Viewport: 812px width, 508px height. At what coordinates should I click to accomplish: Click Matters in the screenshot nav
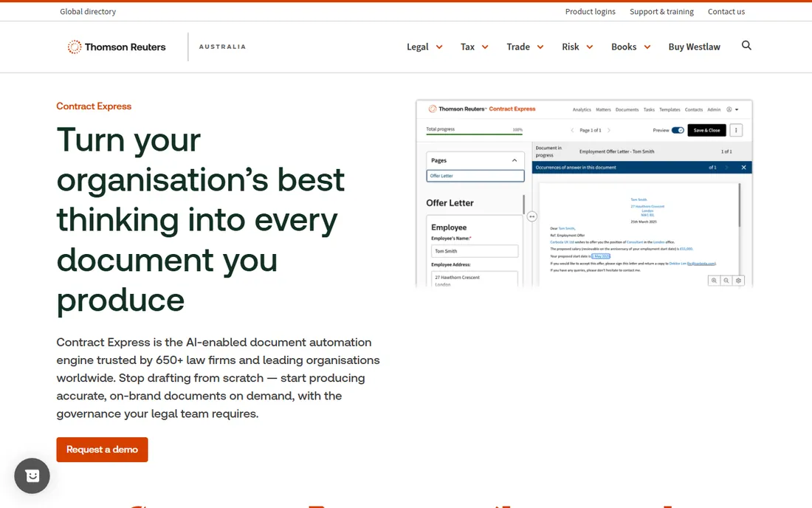pyautogui.click(x=603, y=110)
